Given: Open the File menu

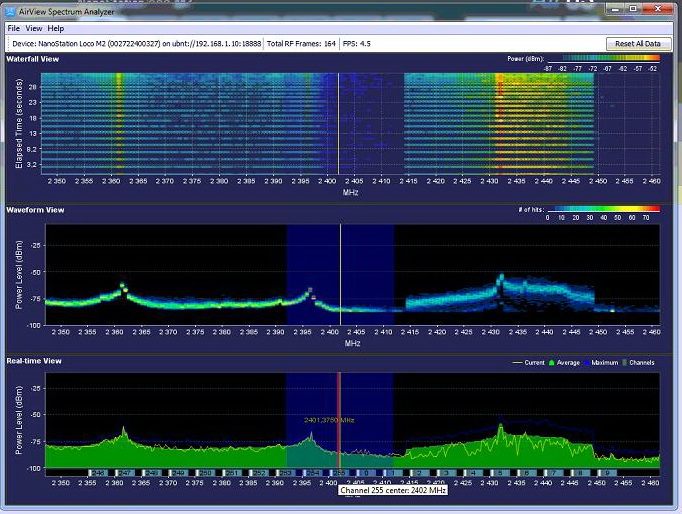Looking at the screenshot, I should pyautogui.click(x=14, y=28).
